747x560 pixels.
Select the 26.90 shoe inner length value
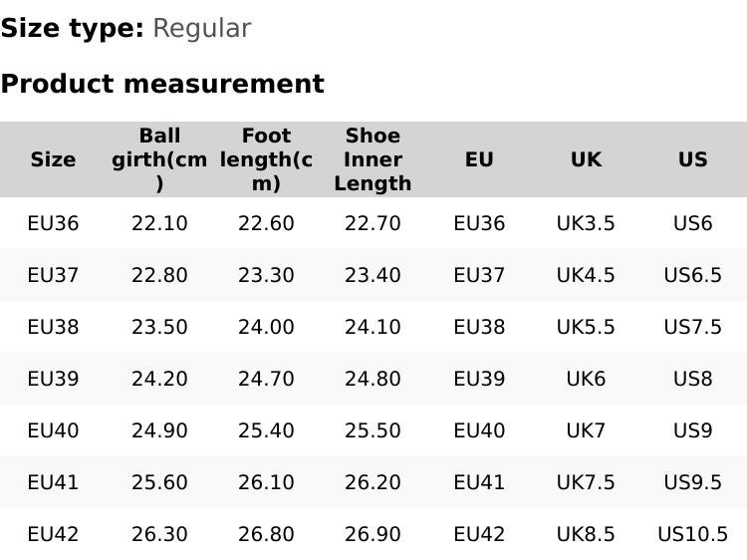point(373,534)
